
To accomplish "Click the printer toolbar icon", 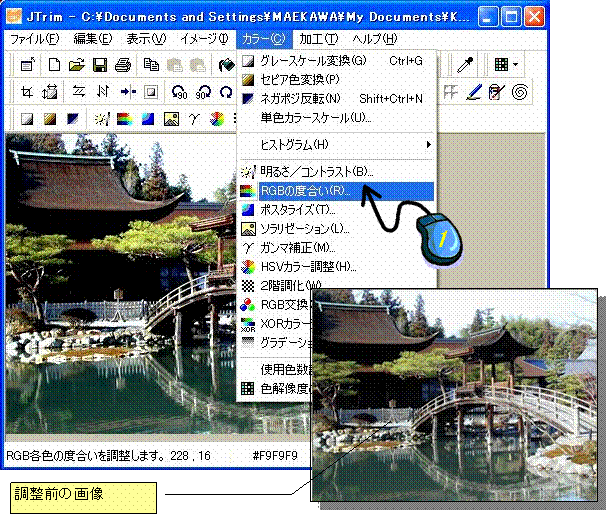I will tap(122, 65).
